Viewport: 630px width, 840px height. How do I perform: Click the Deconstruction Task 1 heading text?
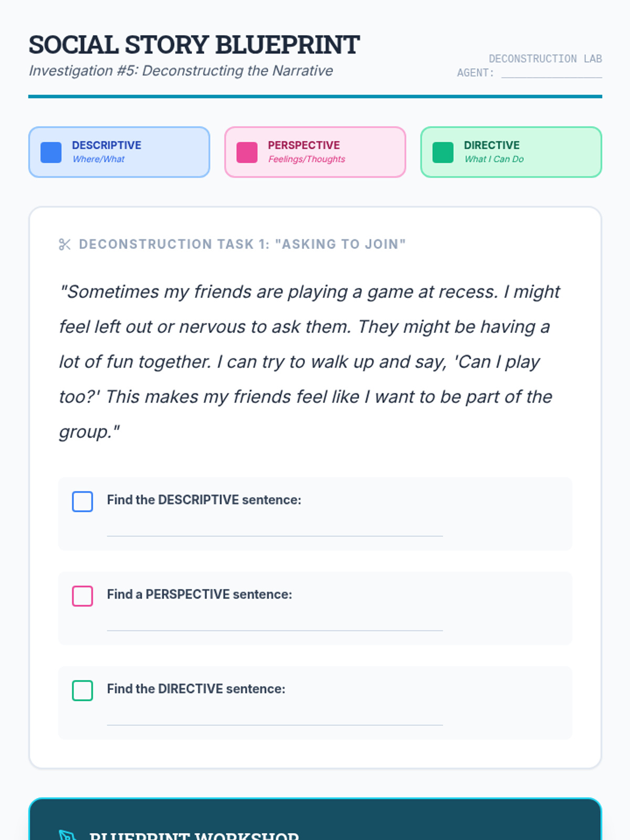tap(242, 245)
